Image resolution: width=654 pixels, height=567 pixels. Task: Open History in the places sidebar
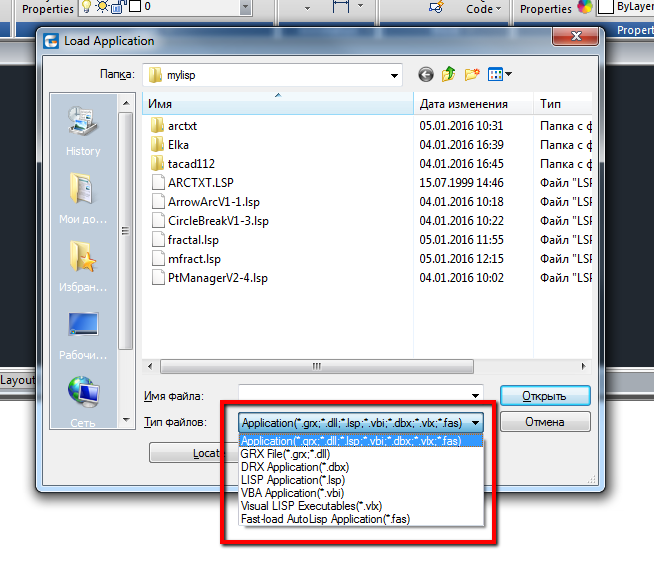point(83,131)
